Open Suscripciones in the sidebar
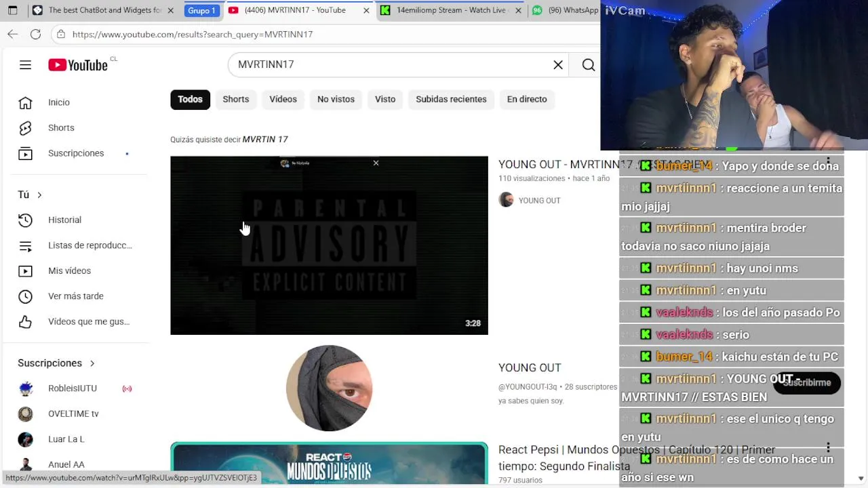868x488 pixels. (x=77, y=153)
